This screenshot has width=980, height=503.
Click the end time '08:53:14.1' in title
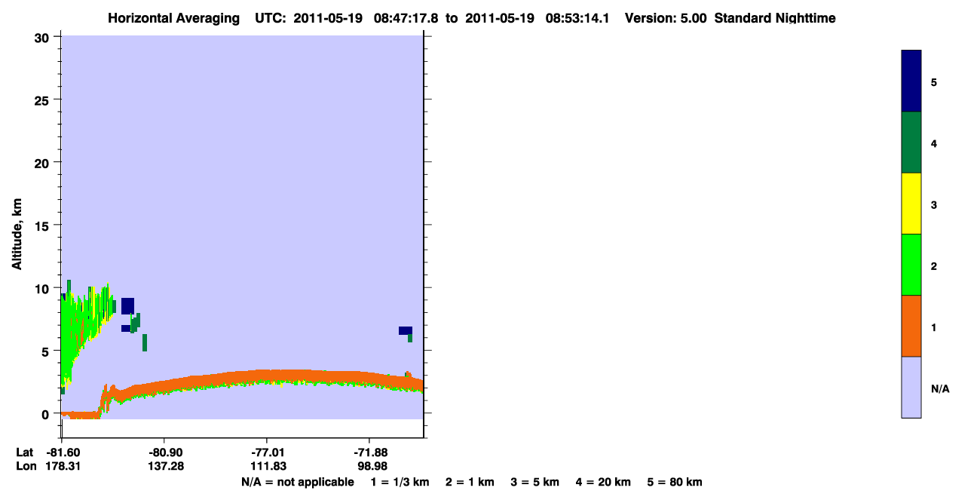[577, 18]
